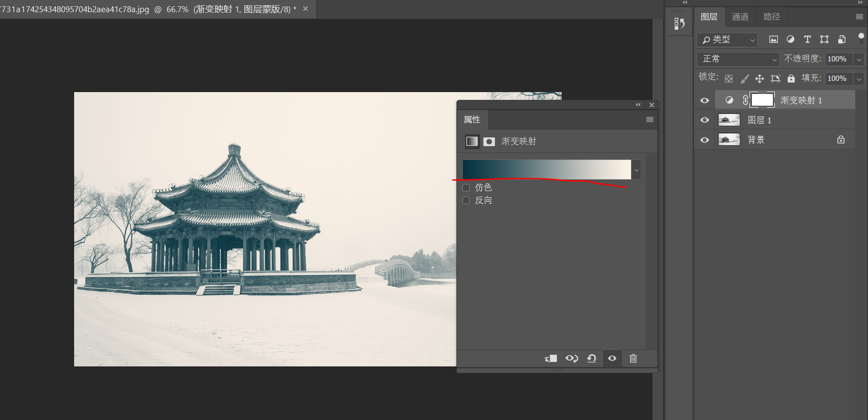Click the 不透明度 100% field
This screenshot has height=420, width=868.
(839, 59)
